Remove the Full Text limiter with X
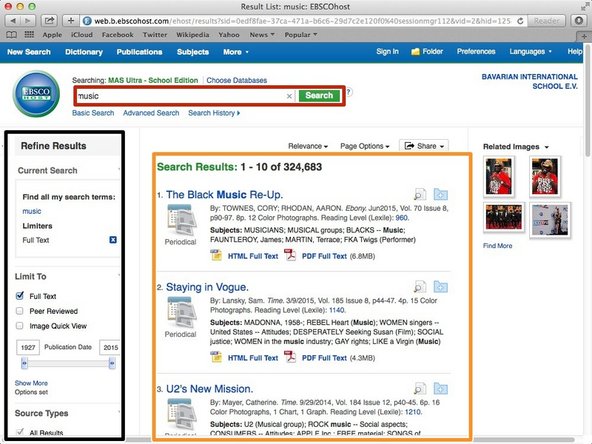 [x=113, y=240]
